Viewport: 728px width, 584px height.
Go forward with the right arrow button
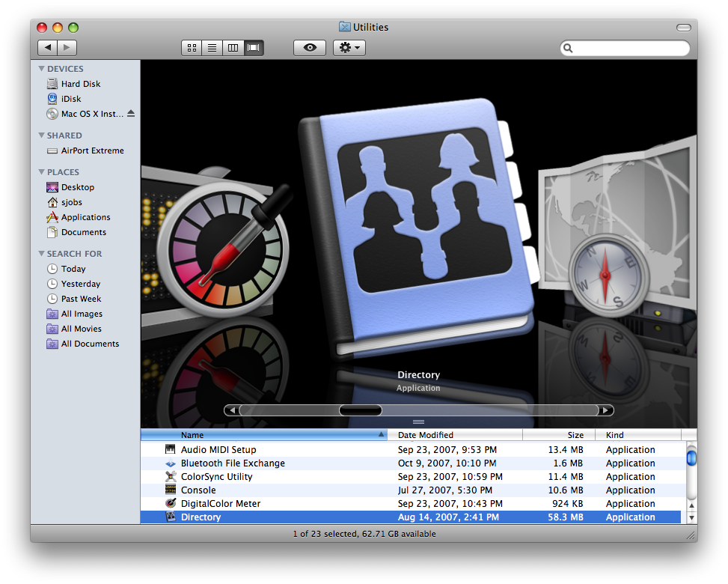click(67, 47)
